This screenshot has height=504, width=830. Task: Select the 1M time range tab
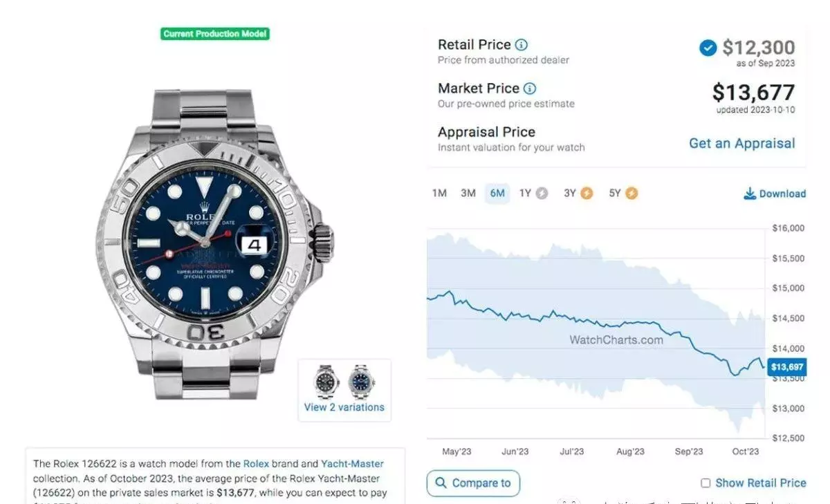click(439, 194)
